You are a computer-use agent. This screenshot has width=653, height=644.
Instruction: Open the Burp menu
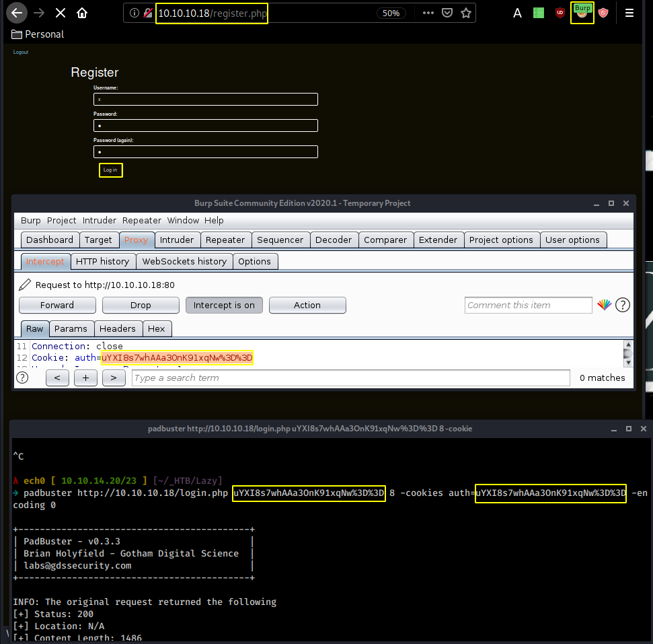click(31, 220)
